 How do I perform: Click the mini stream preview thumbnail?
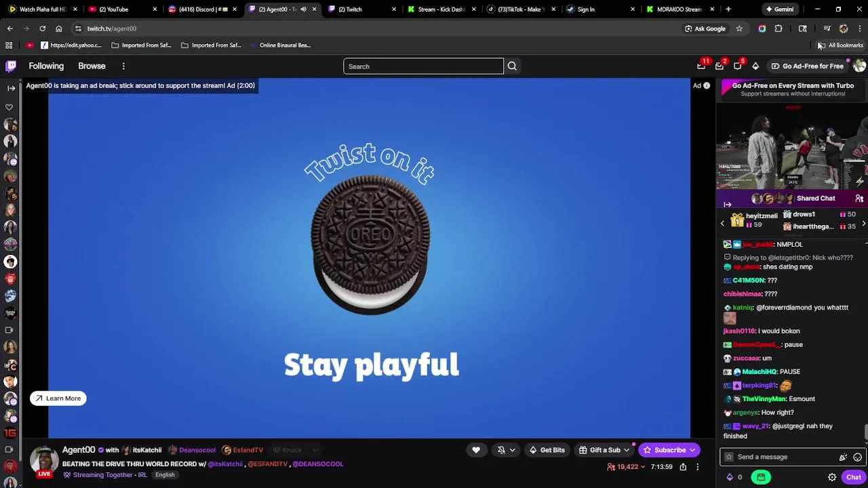click(x=792, y=146)
